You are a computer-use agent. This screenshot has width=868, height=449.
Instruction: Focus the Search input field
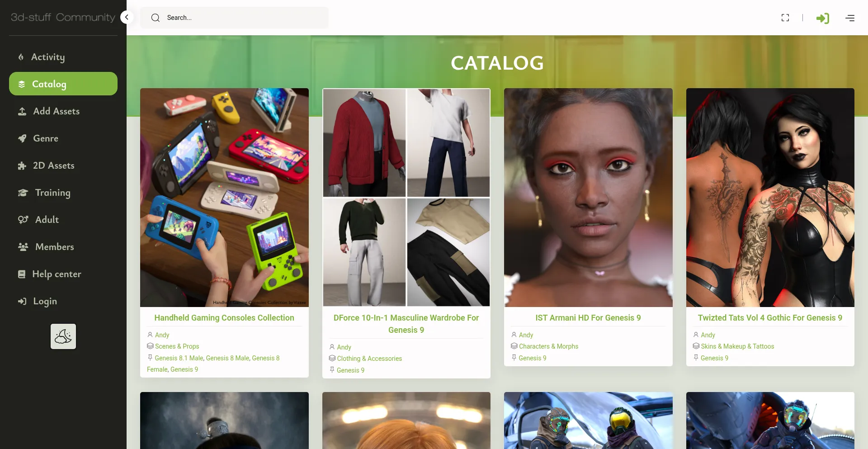pos(234,18)
